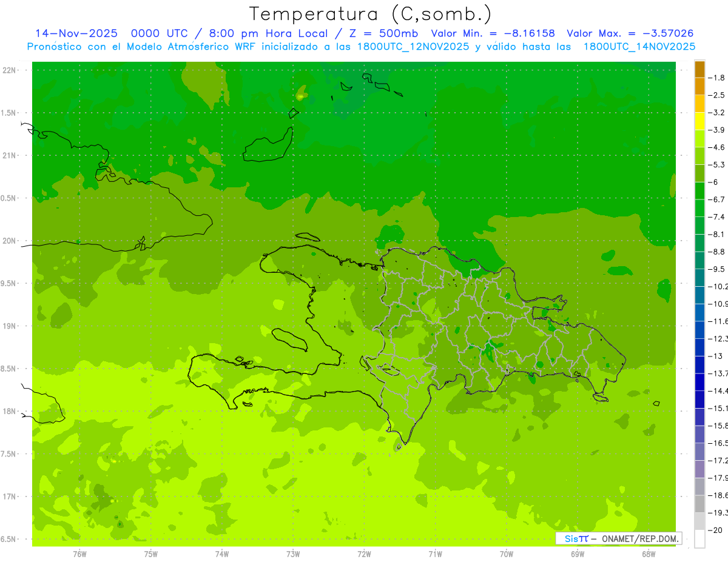Click the "-7.4" legend value

(x=716, y=217)
